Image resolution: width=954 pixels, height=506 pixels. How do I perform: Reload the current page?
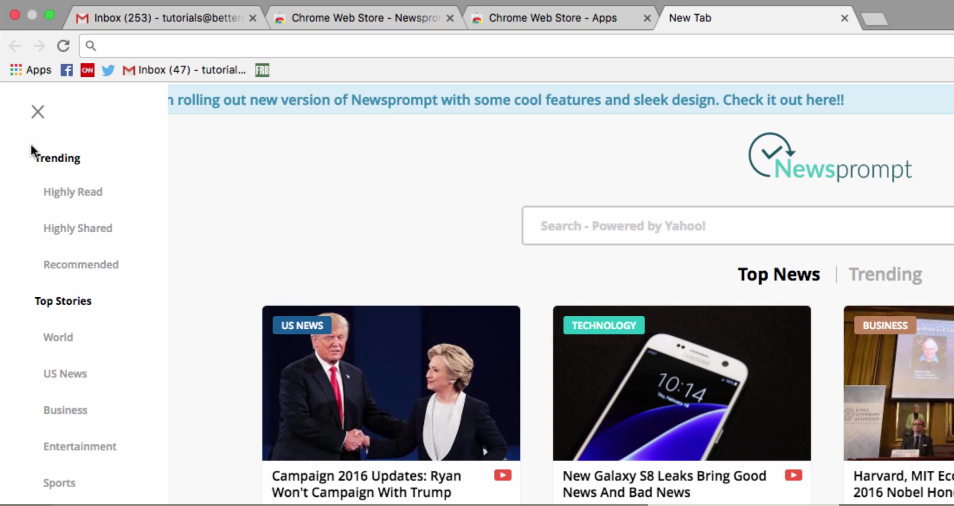(63, 46)
